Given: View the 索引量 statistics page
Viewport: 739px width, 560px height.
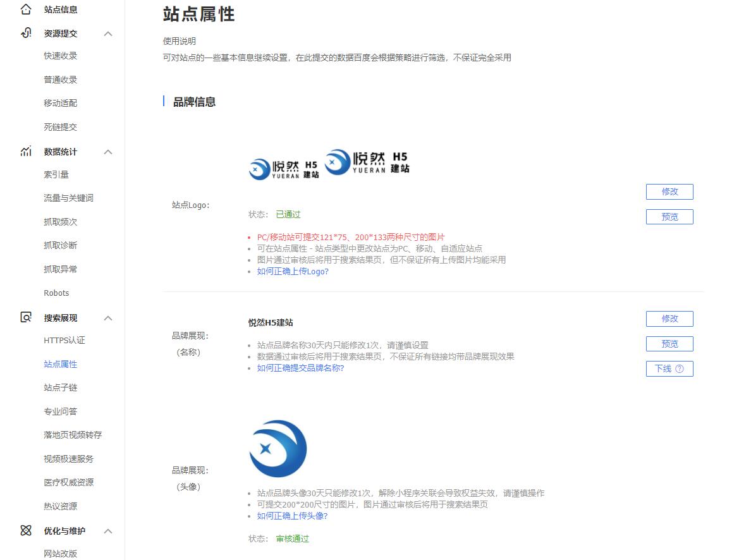Looking at the screenshot, I should [56, 174].
